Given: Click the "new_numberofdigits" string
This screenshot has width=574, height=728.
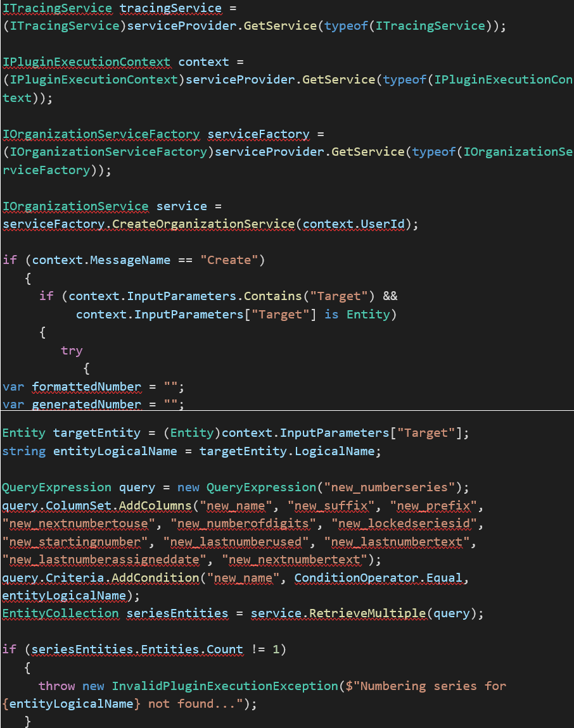Looking at the screenshot, I should [x=243, y=524].
